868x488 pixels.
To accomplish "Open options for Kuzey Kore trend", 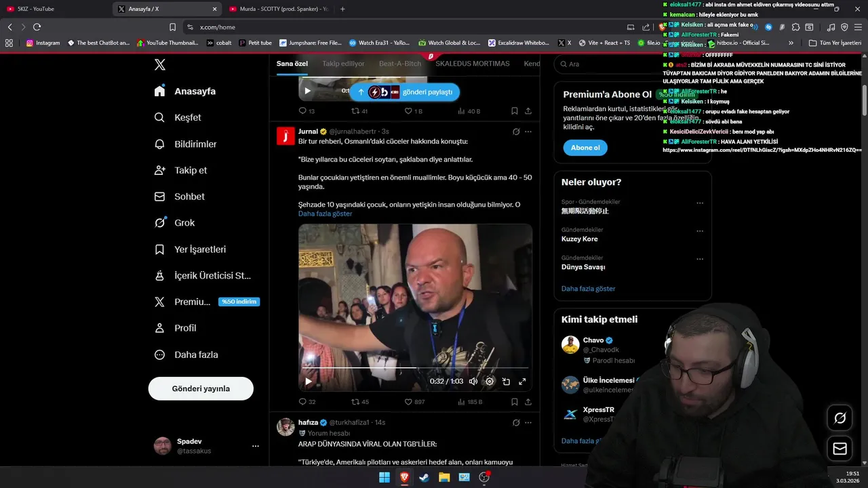I will pos(700,231).
